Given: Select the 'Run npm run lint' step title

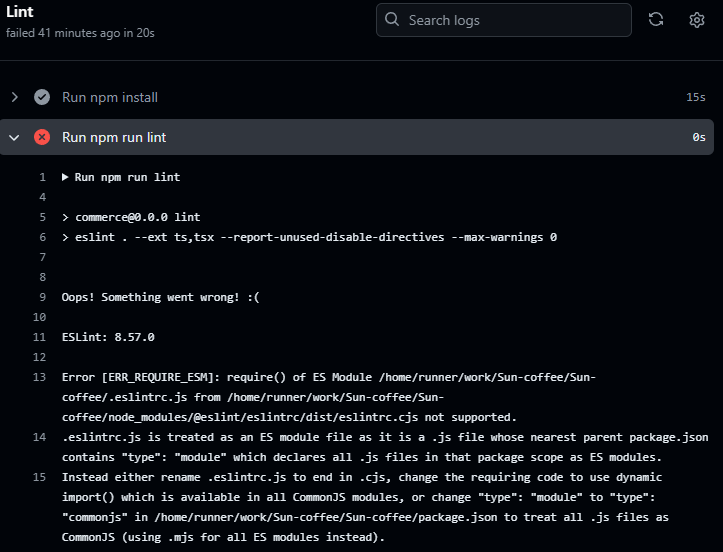Looking at the screenshot, I should [x=114, y=137].
